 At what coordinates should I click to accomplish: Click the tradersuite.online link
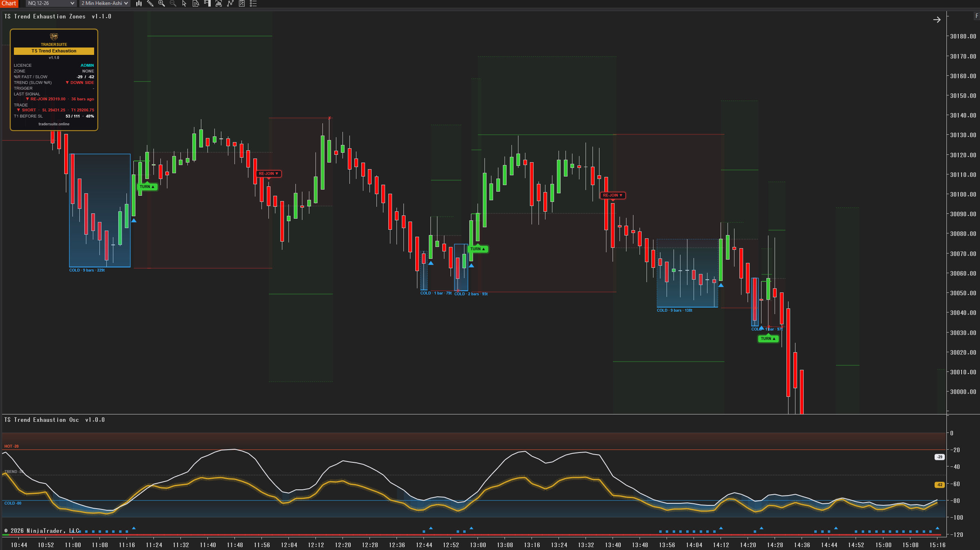click(54, 124)
